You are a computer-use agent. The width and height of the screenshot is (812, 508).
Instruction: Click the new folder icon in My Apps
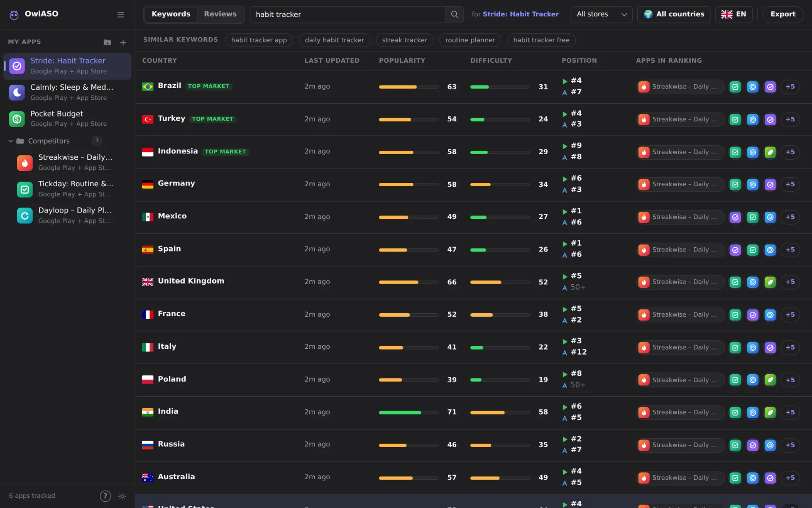[x=107, y=42]
